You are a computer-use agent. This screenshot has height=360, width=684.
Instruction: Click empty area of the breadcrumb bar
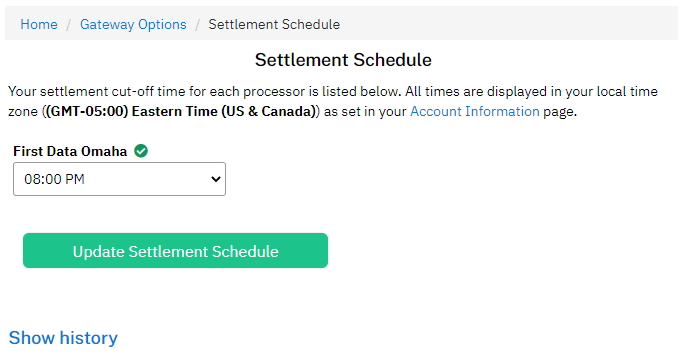506,24
